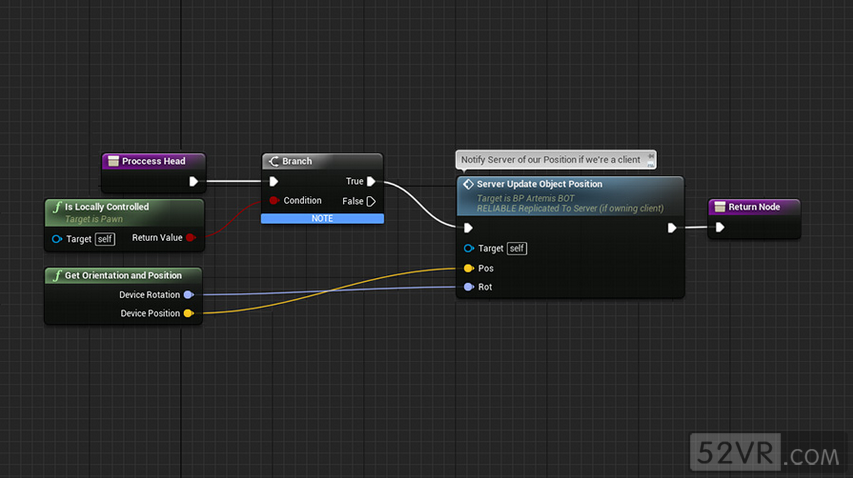Click the Branch False exec output pin
Image resolution: width=853 pixels, height=478 pixels.
click(x=371, y=201)
